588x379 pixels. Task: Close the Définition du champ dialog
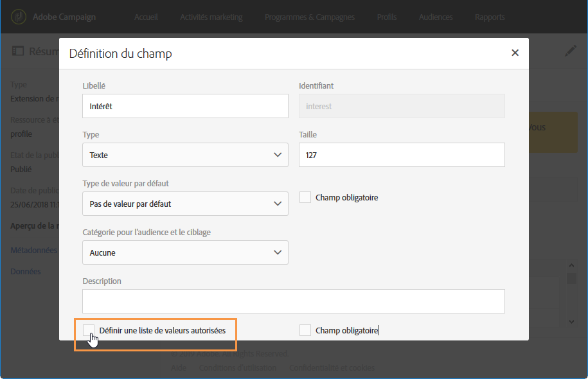515,53
